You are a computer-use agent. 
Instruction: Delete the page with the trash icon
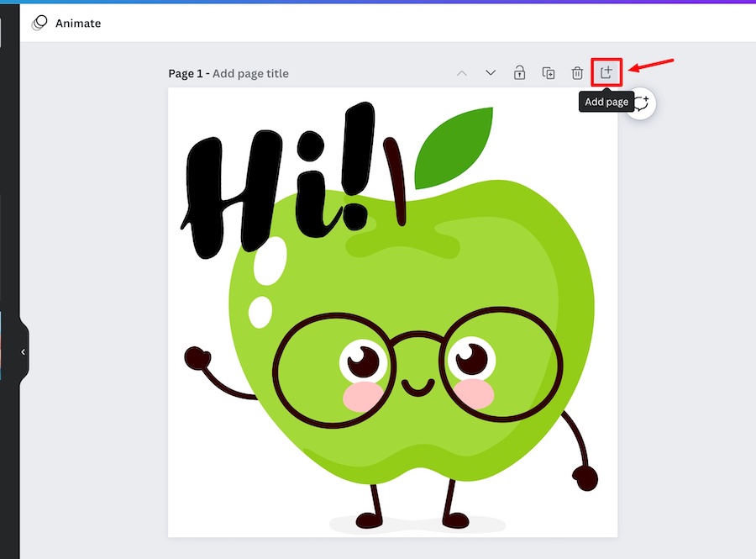click(x=577, y=73)
